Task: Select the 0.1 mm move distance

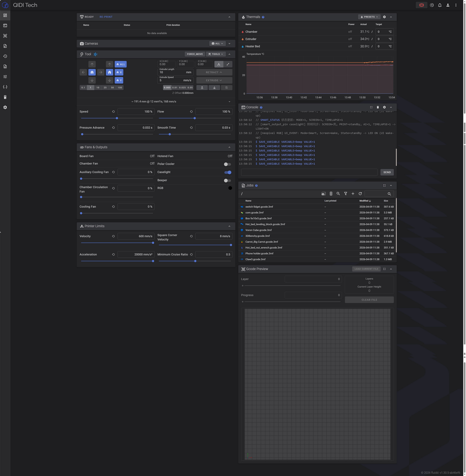Action: click(x=83, y=88)
